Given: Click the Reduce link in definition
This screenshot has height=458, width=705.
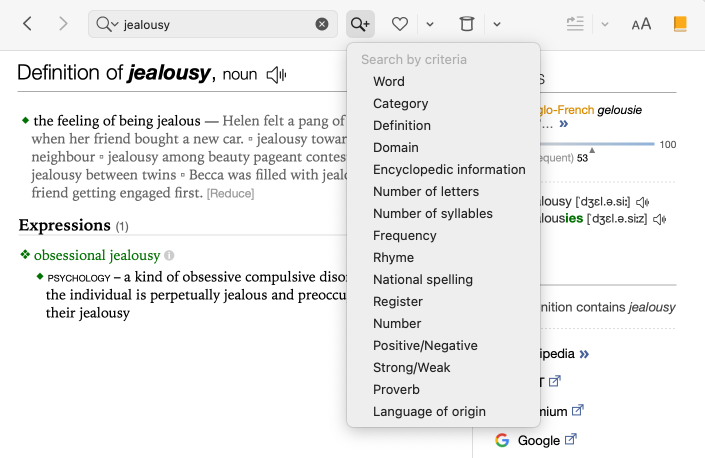Looking at the screenshot, I should tap(230, 192).
